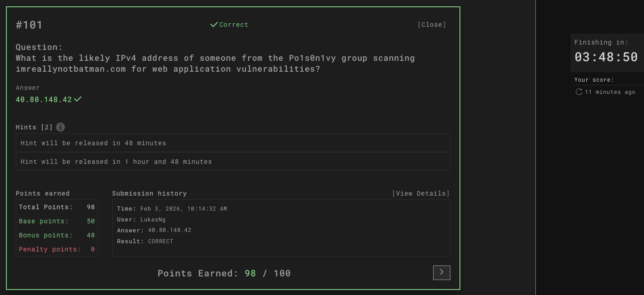Click Points Earned 98 / 100 summary
644x295 pixels.
click(x=224, y=273)
